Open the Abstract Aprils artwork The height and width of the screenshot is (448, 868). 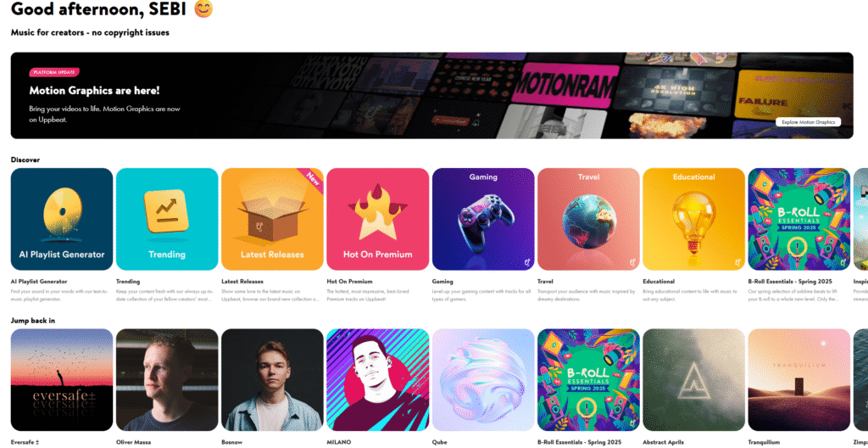(x=693, y=380)
